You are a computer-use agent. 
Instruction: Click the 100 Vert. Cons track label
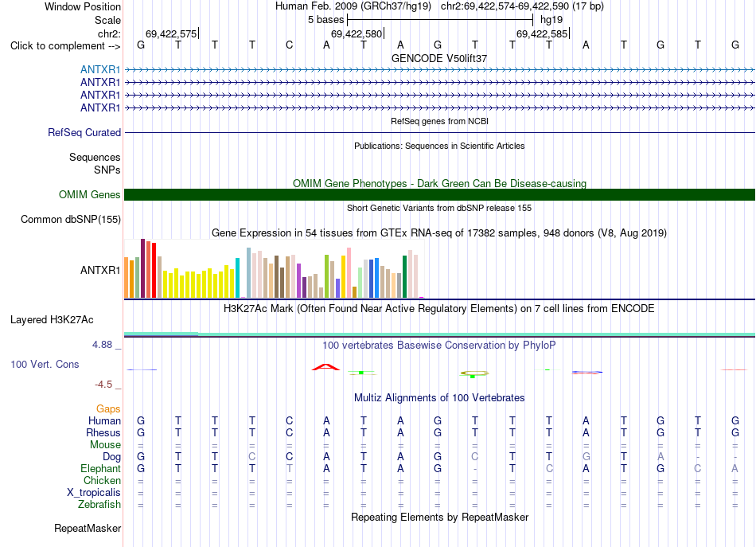click(45, 364)
